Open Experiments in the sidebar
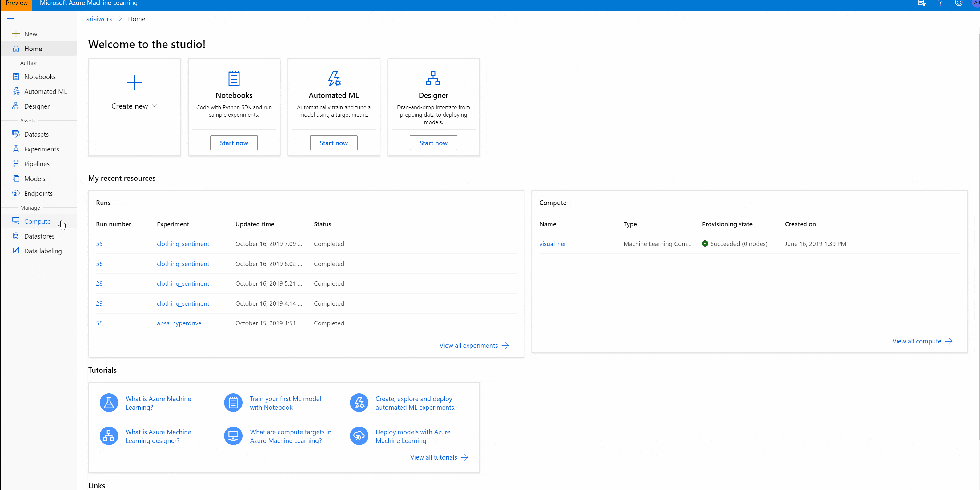Image resolution: width=980 pixels, height=490 pixels. click(x=39, y=149)
